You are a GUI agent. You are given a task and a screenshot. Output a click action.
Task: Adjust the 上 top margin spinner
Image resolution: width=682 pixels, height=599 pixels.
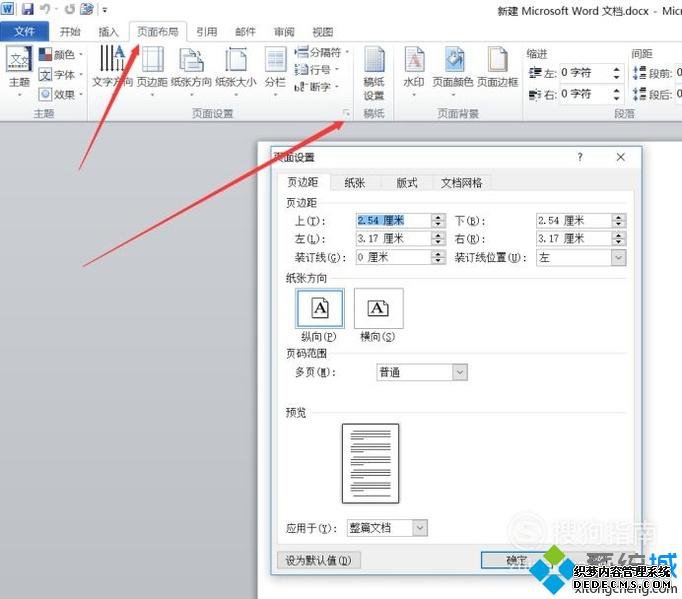[x=438, y=221]
